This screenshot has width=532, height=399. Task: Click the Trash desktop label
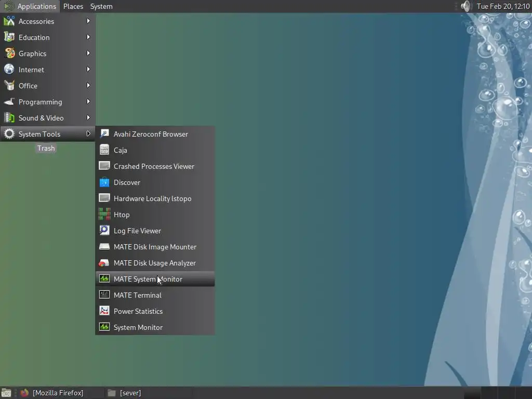pos(46,148)
